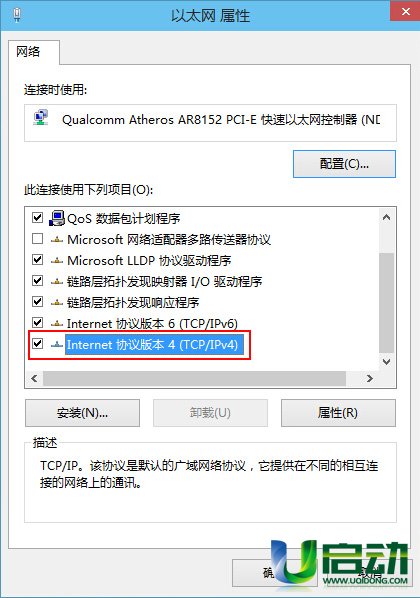Click the 链路层拓扑发现映射器 I/O 驱动程序 icon
The image size is (420, 598).
pyautogui.click(x=57, y=282)
